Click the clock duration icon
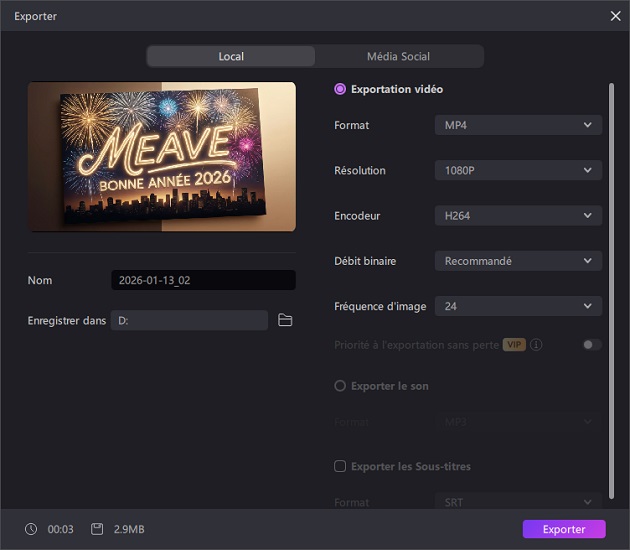The image size is (630, 550). (x=31, y=529)
